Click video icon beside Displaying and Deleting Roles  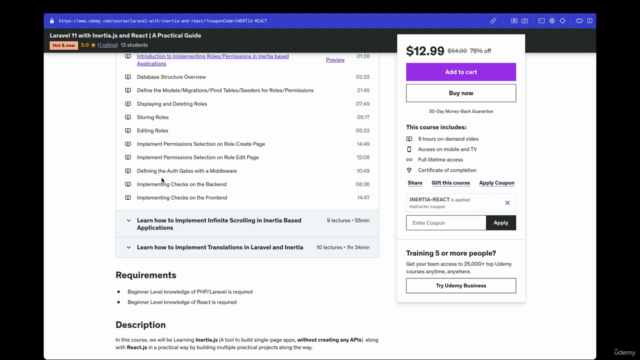point(128,104)
